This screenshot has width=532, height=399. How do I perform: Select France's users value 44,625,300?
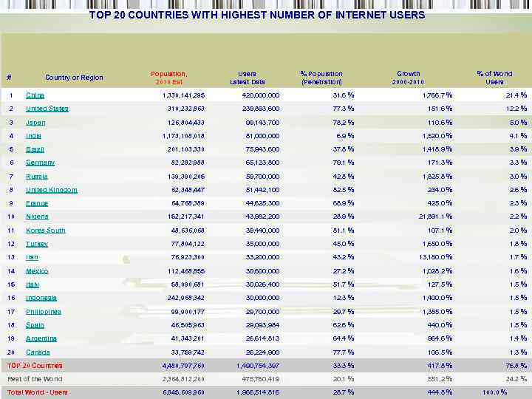pyautogui.click(x=262, y=203)
